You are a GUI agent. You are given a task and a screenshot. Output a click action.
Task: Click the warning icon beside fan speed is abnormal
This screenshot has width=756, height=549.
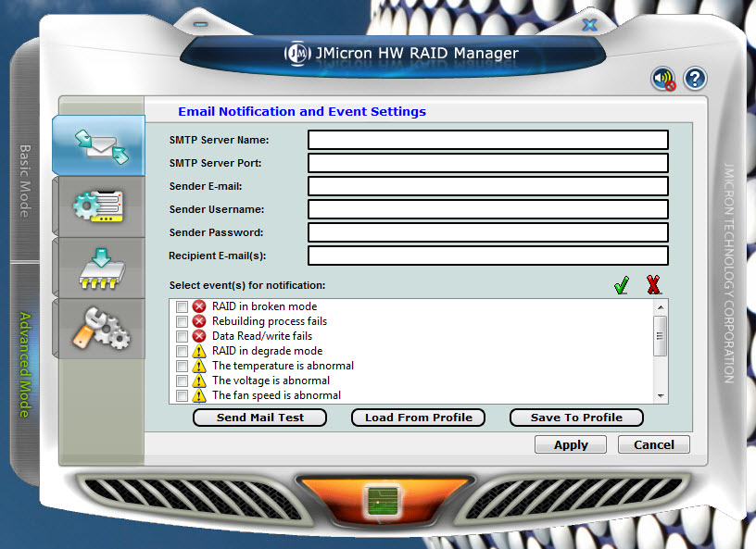point(198,395)
